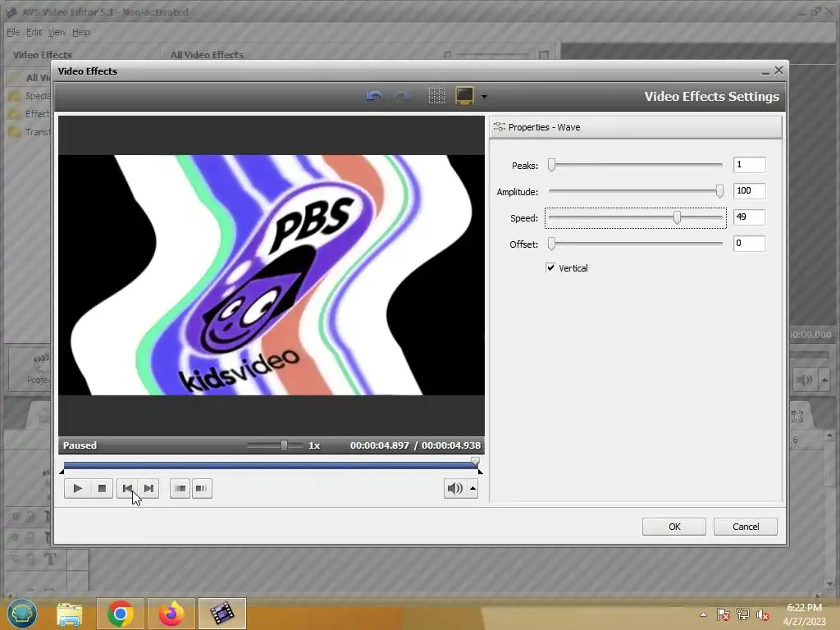Click the Amplitude value field showing 100
Image resolution: width=840 pixels, height=630 pixels.
[x=750, y=190]
